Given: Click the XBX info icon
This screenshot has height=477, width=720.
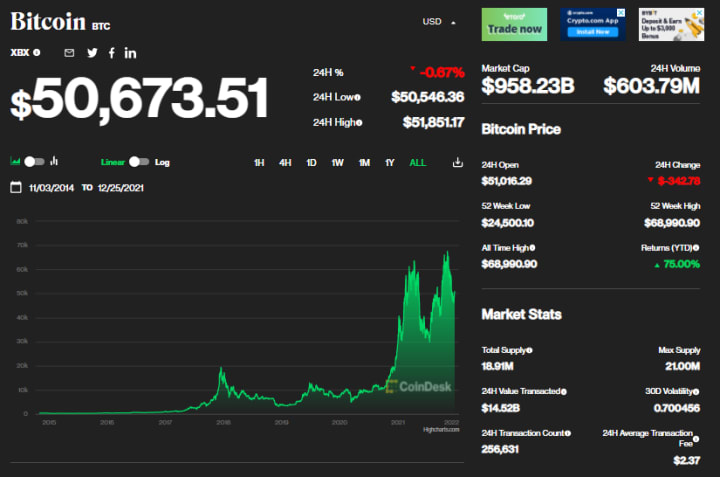Looking at the screenshot, I should (x=37, y=53).
